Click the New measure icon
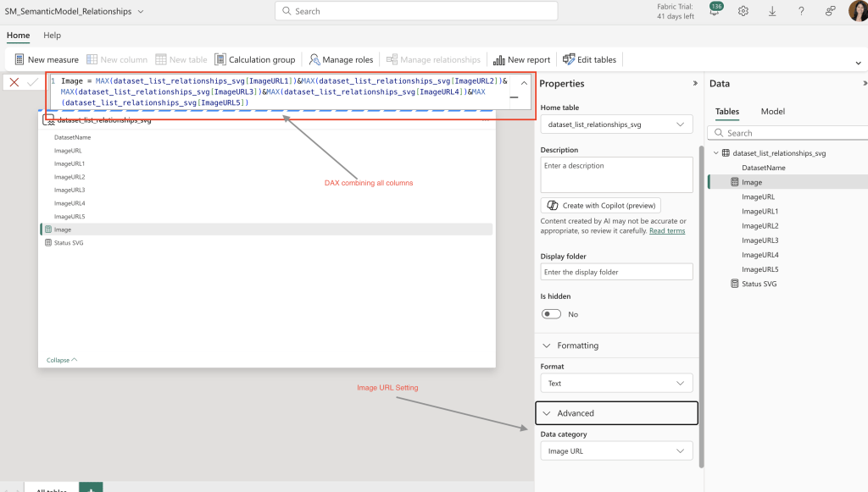The height and width of the screenshot is (492, 868). pyautogui.click(x=19, y=60)
